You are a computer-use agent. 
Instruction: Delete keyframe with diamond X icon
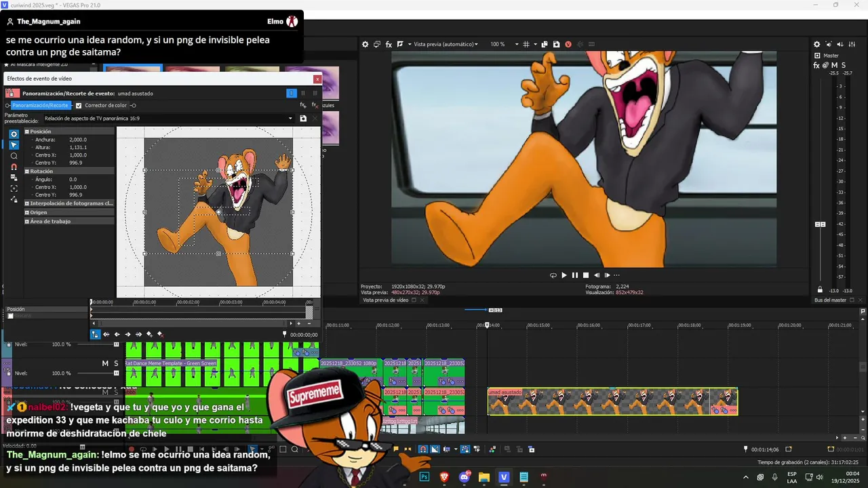click(161, 334)
